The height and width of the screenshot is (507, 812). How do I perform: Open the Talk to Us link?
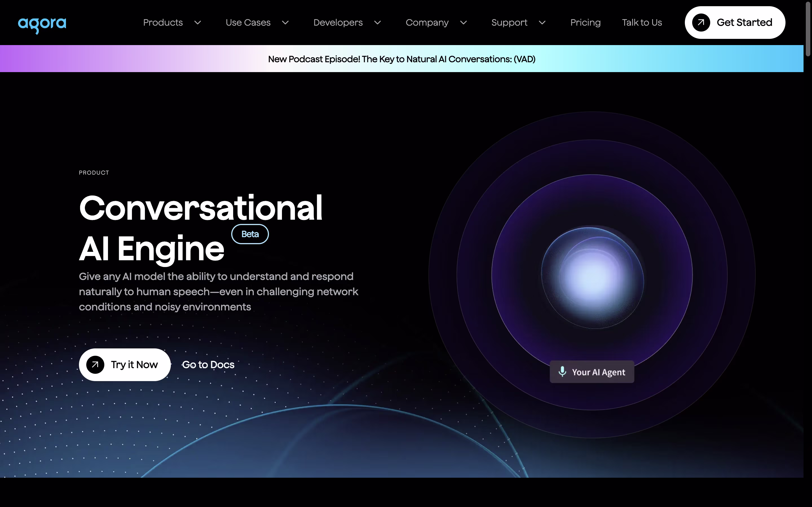pos(642,23)
